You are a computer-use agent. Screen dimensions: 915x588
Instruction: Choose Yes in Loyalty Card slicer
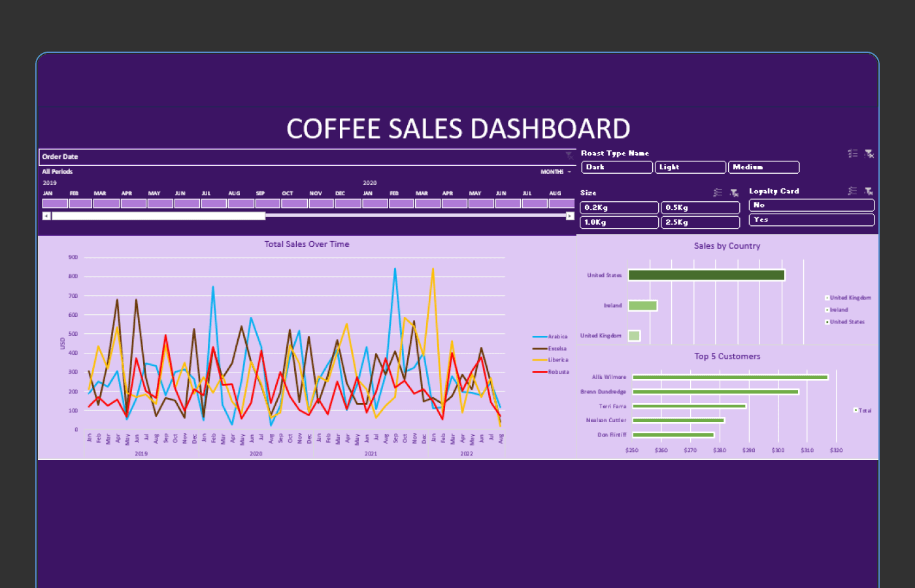pyautogui.click(x=811, y=220)
